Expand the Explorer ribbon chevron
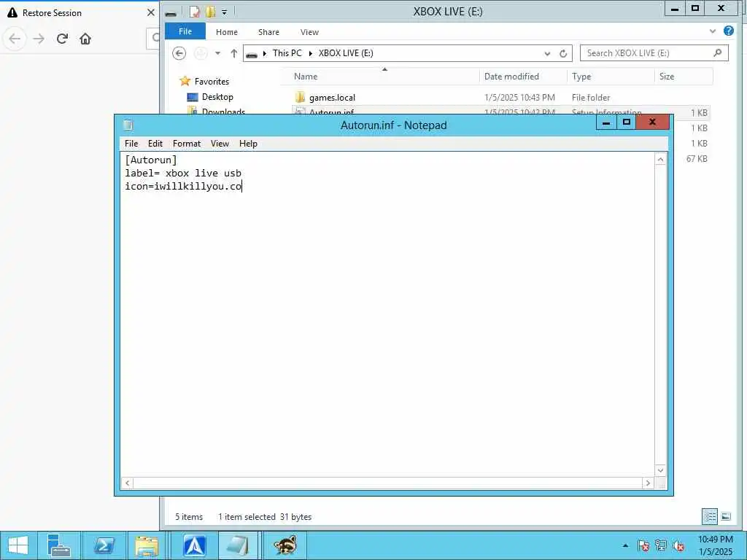The height and width of the screenshot is (560, 747). point(712,31)
